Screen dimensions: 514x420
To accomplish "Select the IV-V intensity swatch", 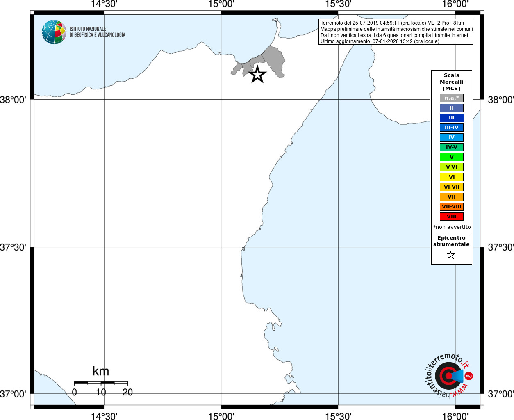I will pyautogui.click(x=452, y=147).
